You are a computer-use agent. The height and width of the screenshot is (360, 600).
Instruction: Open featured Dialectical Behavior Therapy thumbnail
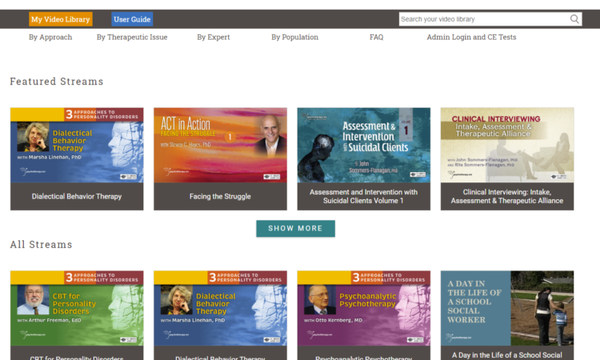pyautogui.click(x=77, y=145)
